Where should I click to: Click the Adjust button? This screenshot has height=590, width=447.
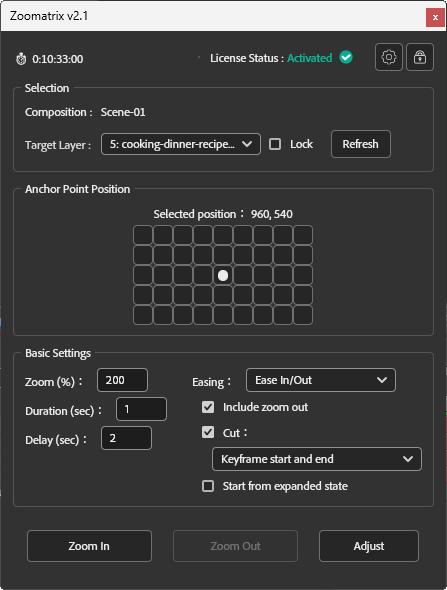coord(369,546)
